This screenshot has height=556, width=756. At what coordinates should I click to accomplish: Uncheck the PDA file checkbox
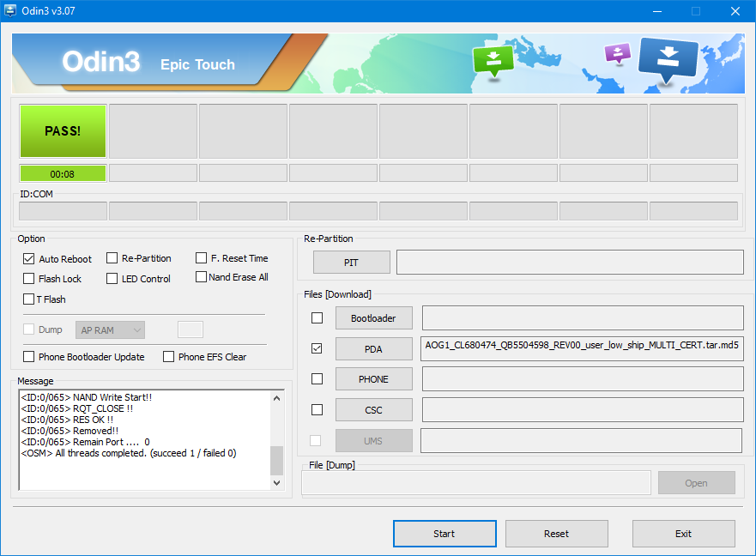pos(317,348)
